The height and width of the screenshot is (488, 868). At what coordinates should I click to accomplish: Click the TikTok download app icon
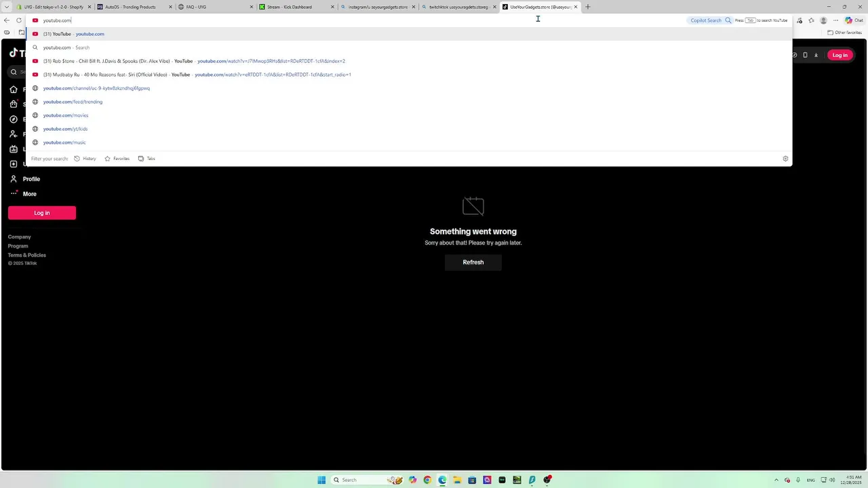[816, 55]
